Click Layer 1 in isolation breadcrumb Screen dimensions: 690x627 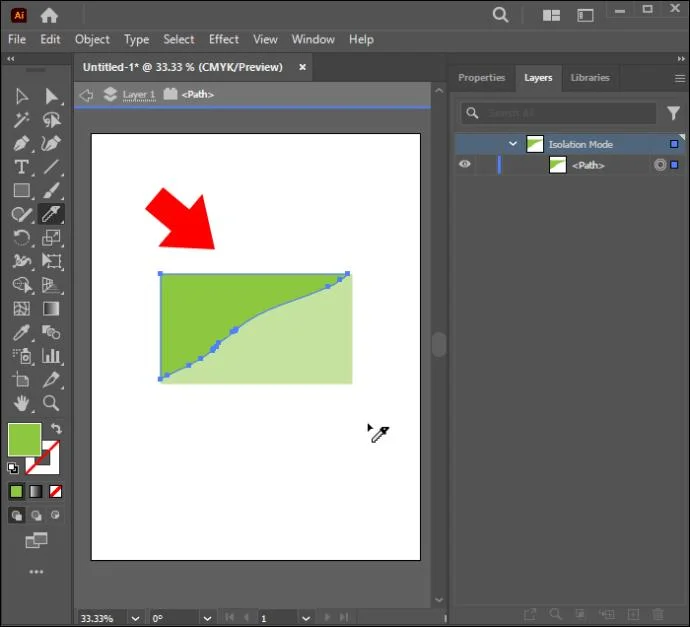point(139,95)
